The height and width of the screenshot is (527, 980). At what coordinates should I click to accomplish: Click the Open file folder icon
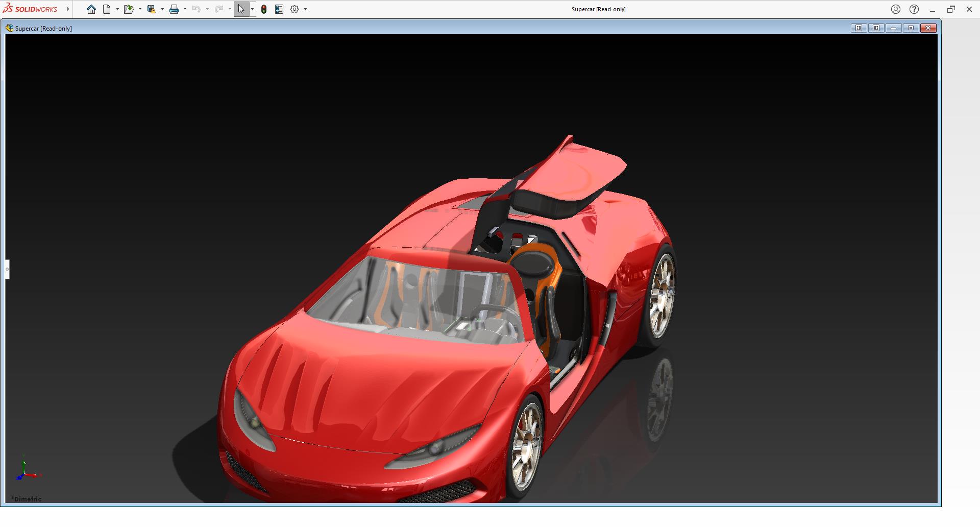129,9
